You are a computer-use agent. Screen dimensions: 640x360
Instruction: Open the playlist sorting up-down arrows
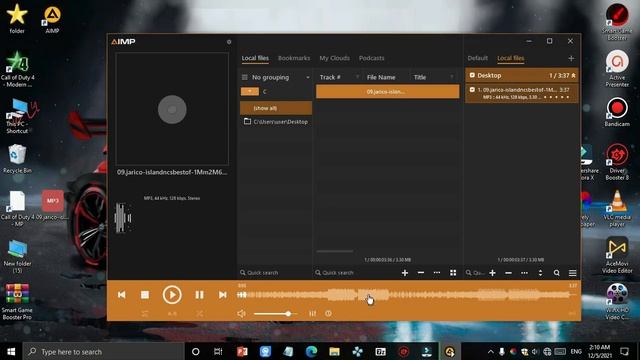(x=540, y=273)
